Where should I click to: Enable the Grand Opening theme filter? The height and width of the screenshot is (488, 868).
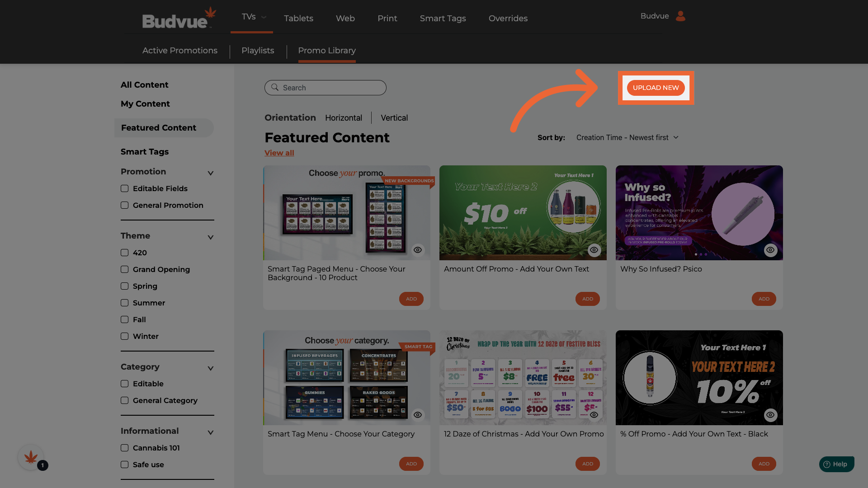pos(125,269)
